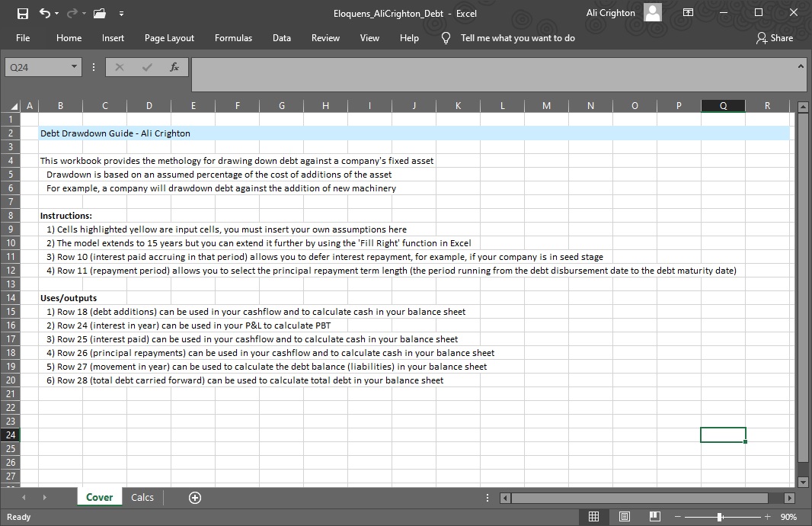812x526 pixels.
Task: Select column Q header
Action: pos(723,106)
